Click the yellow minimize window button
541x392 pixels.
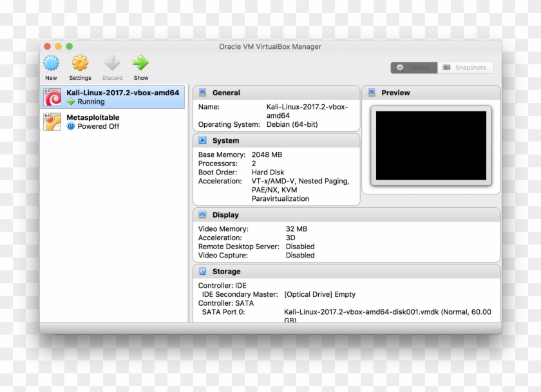pos(59,46)
